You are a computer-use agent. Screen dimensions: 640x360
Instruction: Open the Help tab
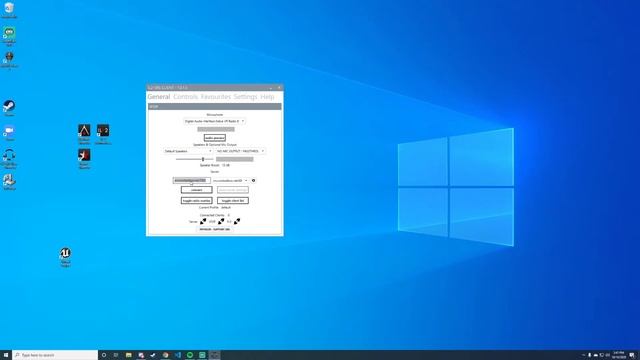pyautogui.click(x=267, y=97)
